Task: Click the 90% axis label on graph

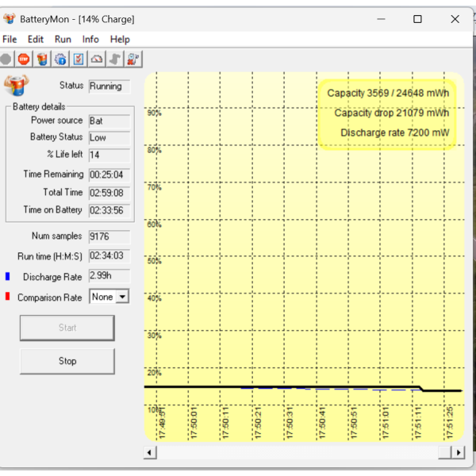Action: click(x=154, y=113)
